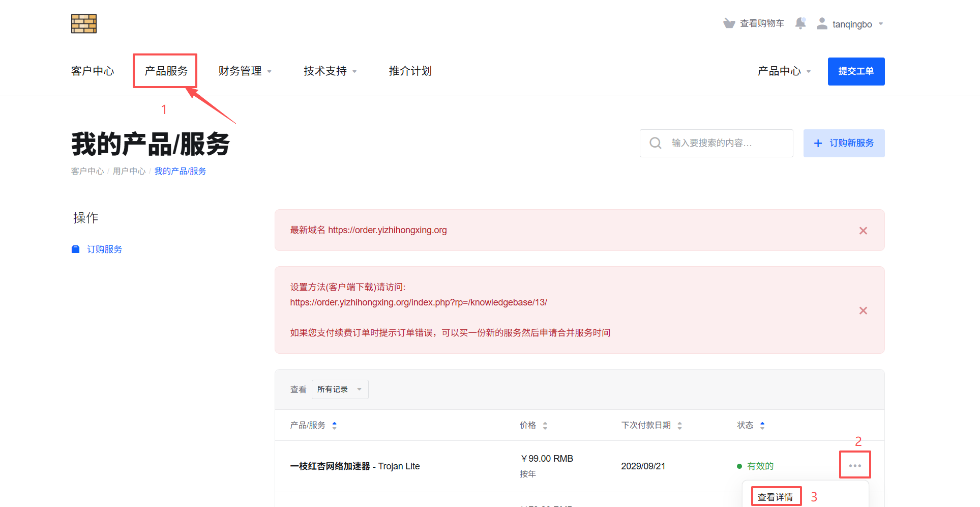Expand the tanqingbo account dropdown
980x507 pixels.
click(x=857, y=24)
